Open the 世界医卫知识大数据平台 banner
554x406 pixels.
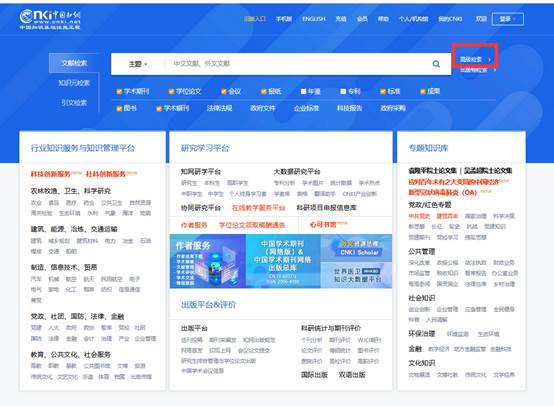click(356, 275)
